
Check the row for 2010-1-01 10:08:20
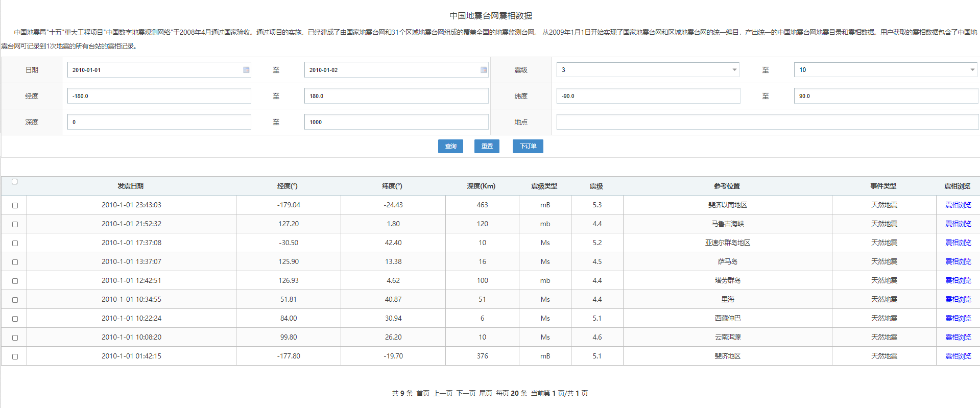(15, 338)
